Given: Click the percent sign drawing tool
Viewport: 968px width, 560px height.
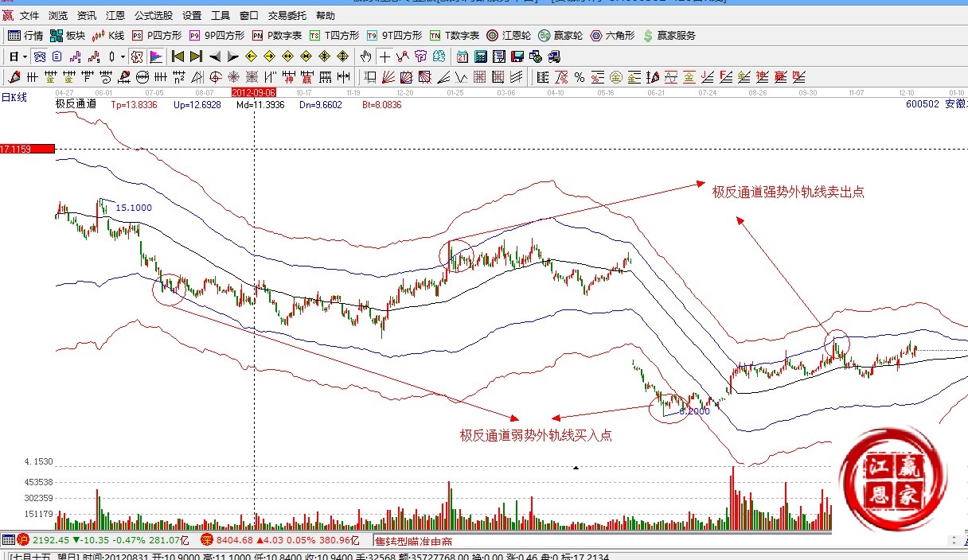Looking at the screenshot, I should (579, 77).
